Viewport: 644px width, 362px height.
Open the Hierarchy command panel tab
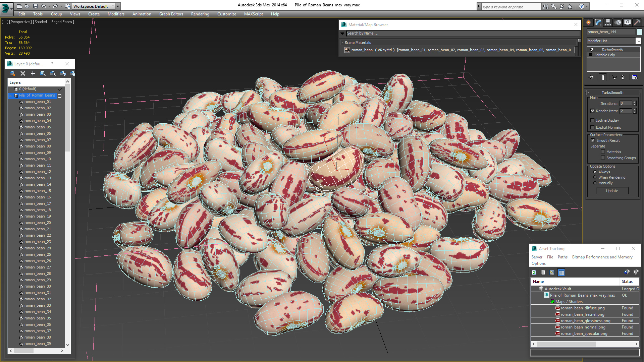tap(608, 22)
